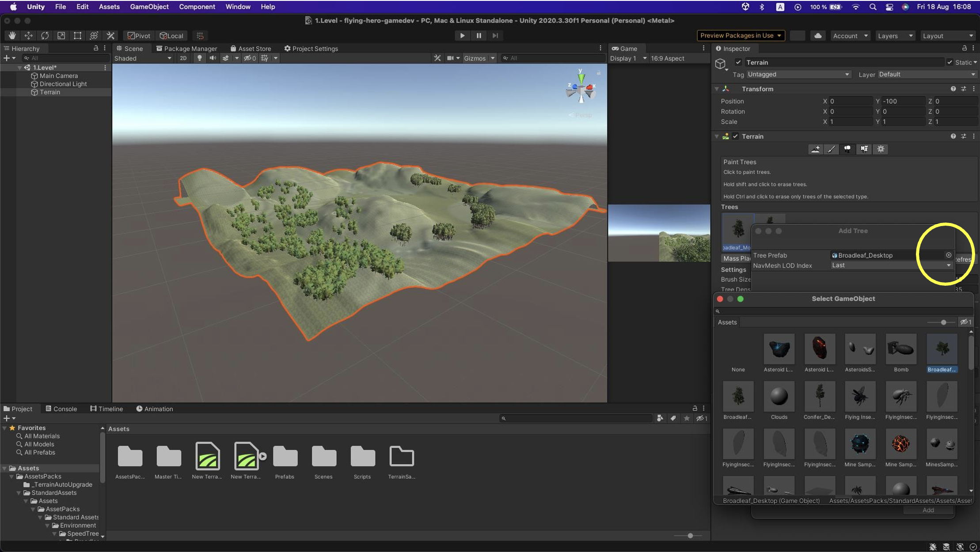This screenshot has height=552, width=980.
Task: Toggle grid snapping icon
Action: coord(200,35)
